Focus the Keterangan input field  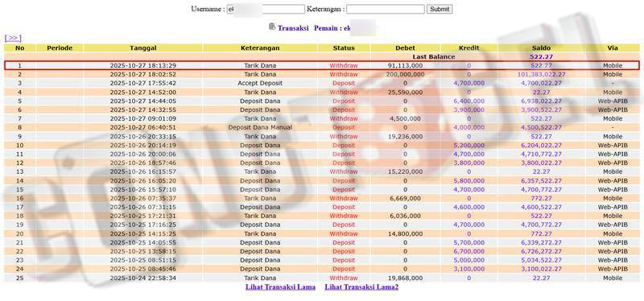[x=386, y=9]
